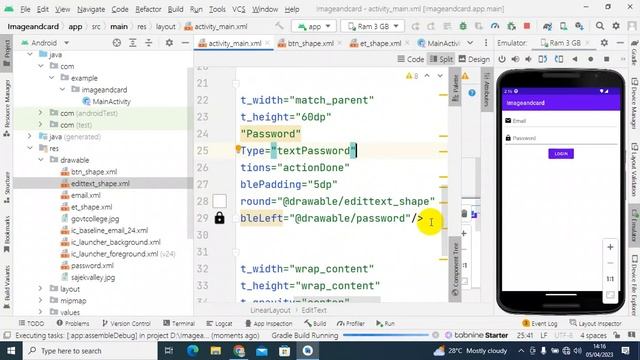This screenshot has height=360, width=640.
Task: Click select opened file target icon
Action: [117, 43]
